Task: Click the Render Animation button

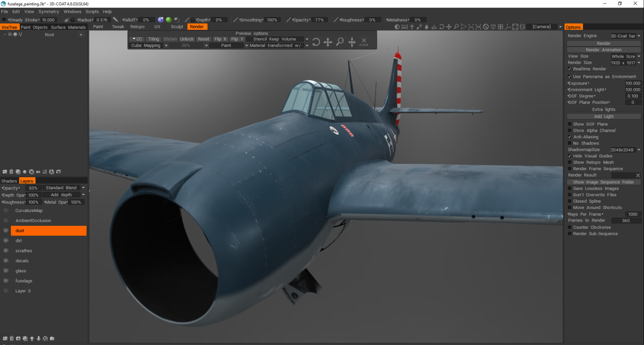Action: pyautogui.click(x=604, y=50)
